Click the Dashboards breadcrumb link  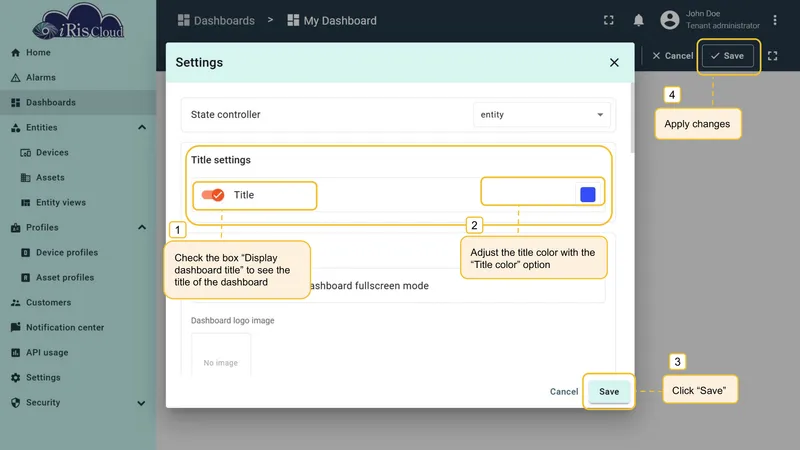click(224, 20)
